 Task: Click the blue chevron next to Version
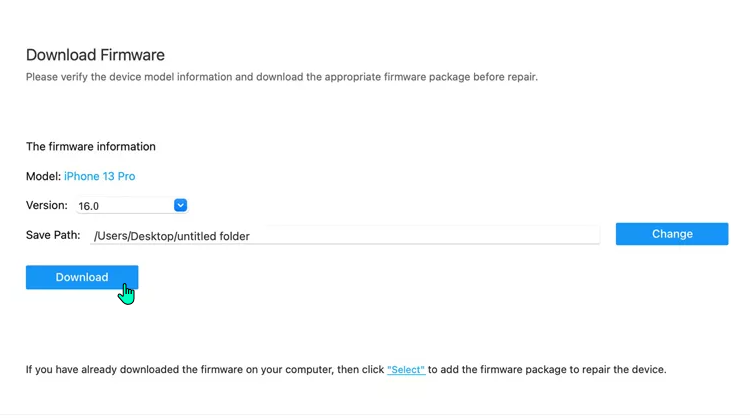[x=180, y=205]
